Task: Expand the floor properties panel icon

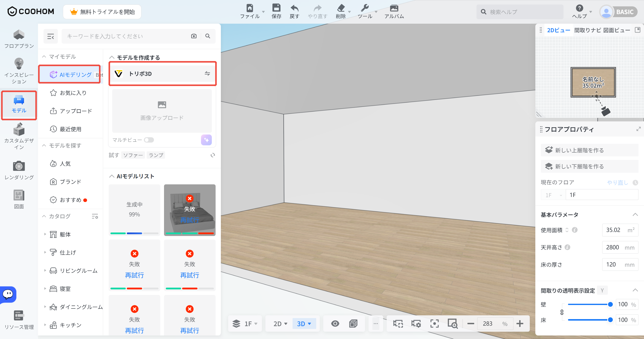Action: click(638, 129)
